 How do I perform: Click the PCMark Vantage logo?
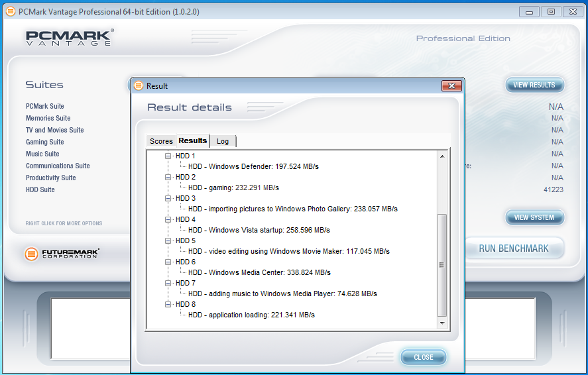70,38
